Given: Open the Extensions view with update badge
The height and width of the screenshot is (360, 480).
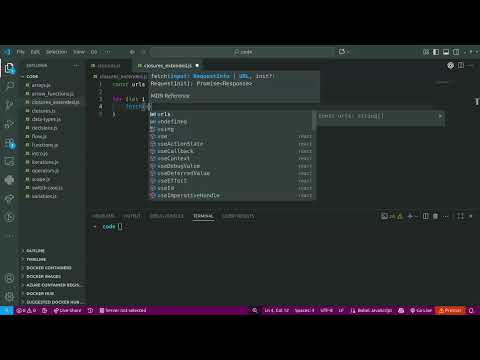Looking at the screenshot, I should 9,143.
